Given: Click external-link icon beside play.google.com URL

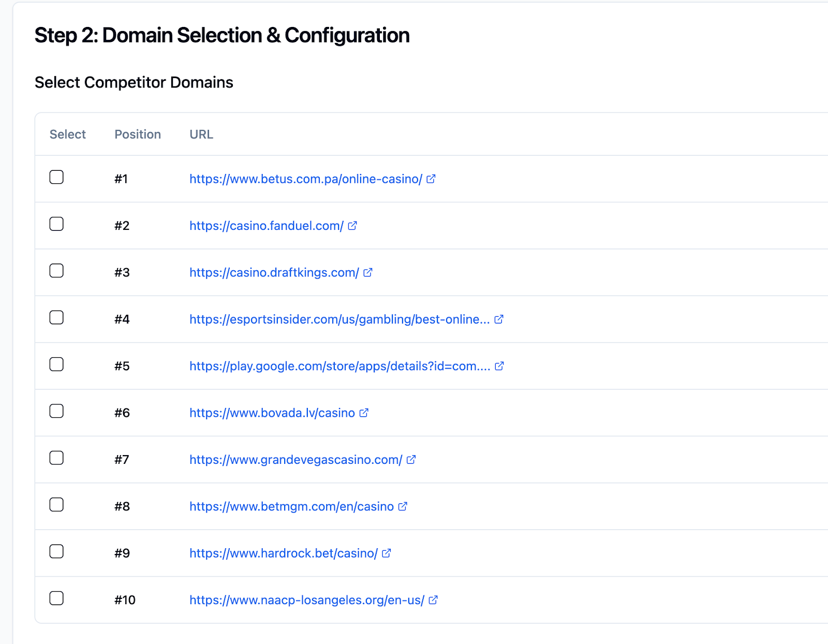Looking at the screenshot, I should (x=499, y=366).
